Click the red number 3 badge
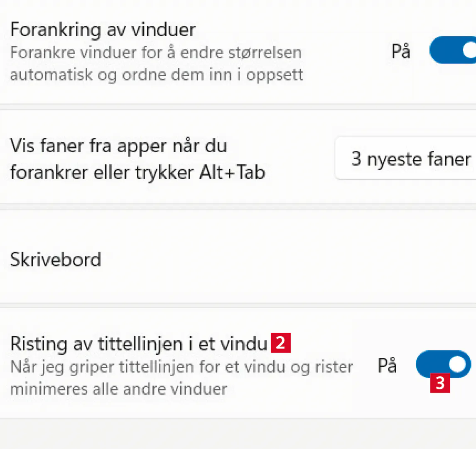 click(x=440, y=383)
